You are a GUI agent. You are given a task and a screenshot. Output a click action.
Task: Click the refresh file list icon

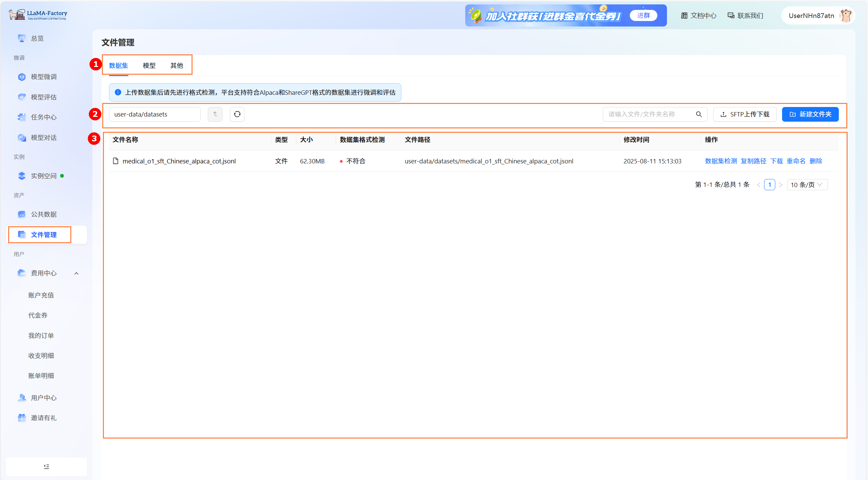coord(237,114)
